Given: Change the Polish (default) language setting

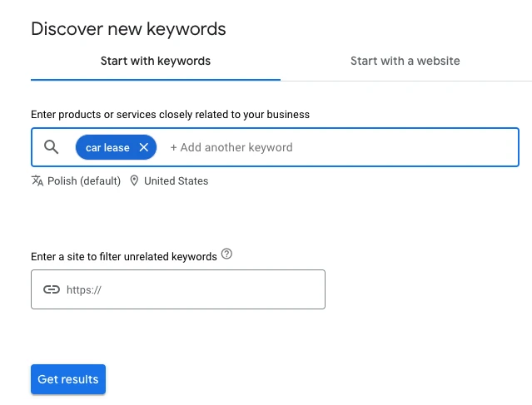Looking at the screenshot, I should click(83, 180).
